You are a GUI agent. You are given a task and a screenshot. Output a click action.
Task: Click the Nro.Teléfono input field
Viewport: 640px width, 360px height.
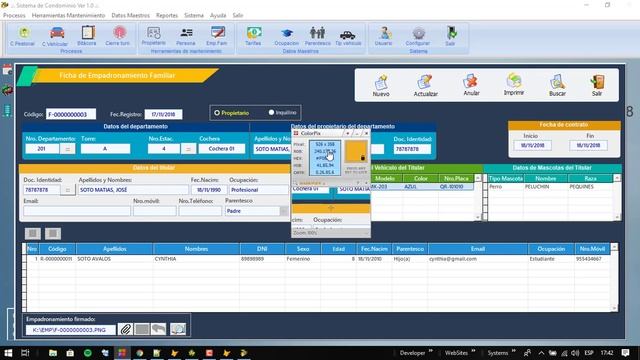point(200,211)
